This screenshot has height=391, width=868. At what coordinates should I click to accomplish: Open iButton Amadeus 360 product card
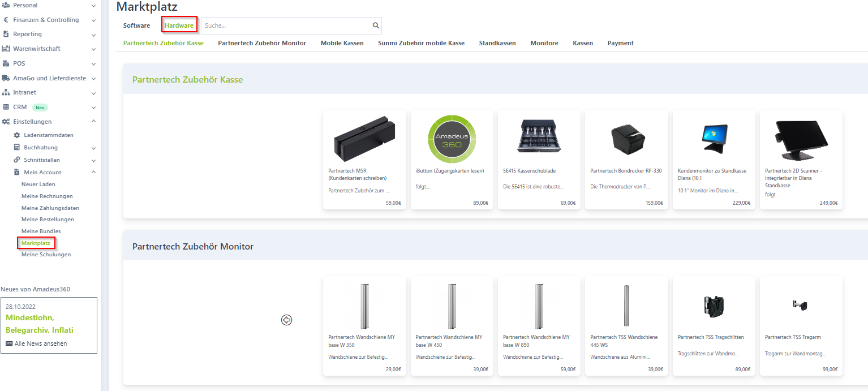452,160
